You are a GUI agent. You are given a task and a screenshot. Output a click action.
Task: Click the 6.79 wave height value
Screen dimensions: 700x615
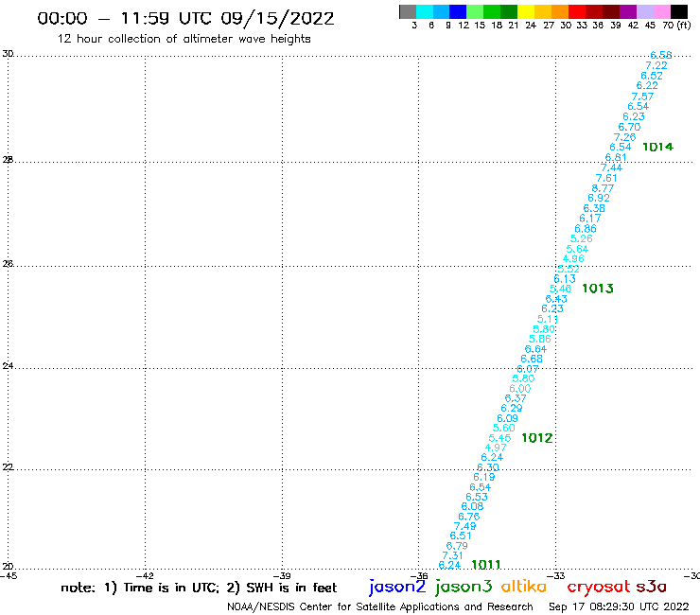(457, 546)
